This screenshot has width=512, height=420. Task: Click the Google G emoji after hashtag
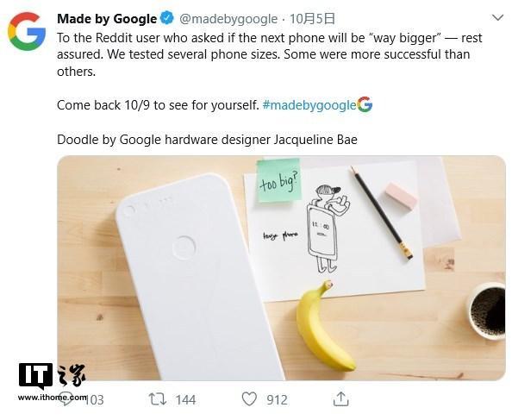[x=365, y=104]
